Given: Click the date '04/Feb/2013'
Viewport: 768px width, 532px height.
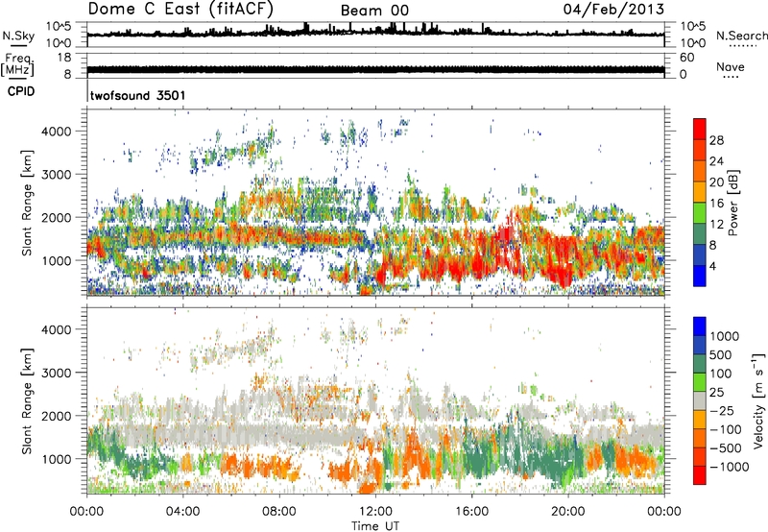Looking at the screenshot, I should pos(613,9).
